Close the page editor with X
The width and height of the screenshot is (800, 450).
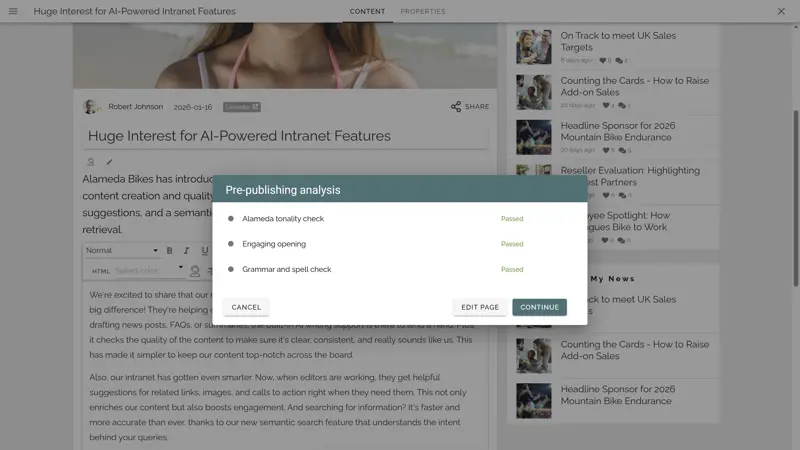[781, 11]
